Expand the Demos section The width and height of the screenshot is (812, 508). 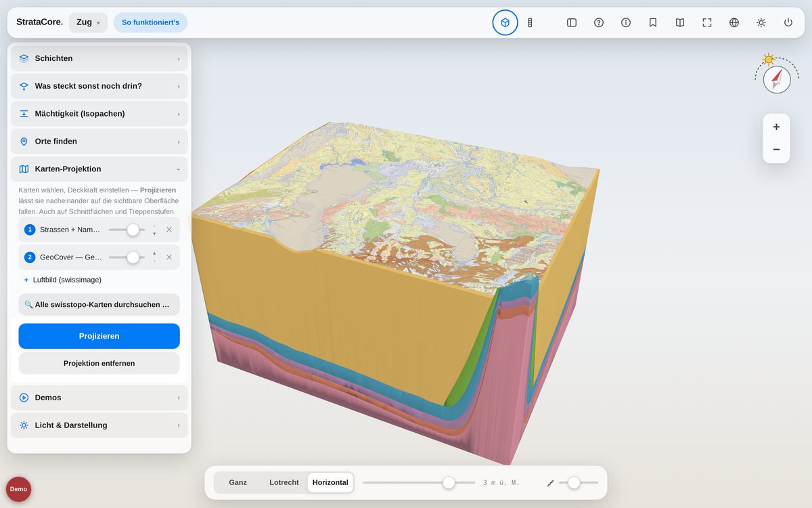[99, 398]
